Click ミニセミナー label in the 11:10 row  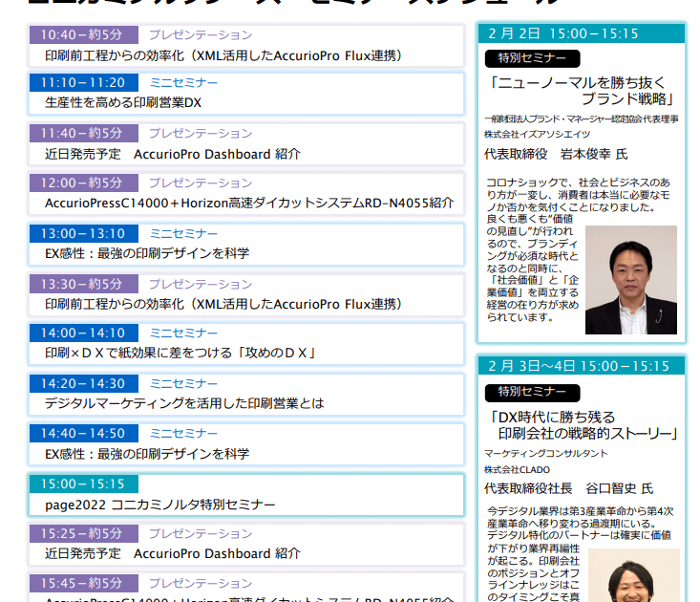183,82
